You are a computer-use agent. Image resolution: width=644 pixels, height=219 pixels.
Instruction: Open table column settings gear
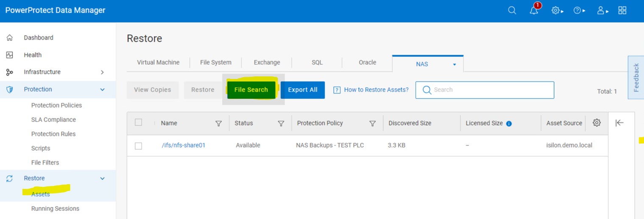point(596,123)
